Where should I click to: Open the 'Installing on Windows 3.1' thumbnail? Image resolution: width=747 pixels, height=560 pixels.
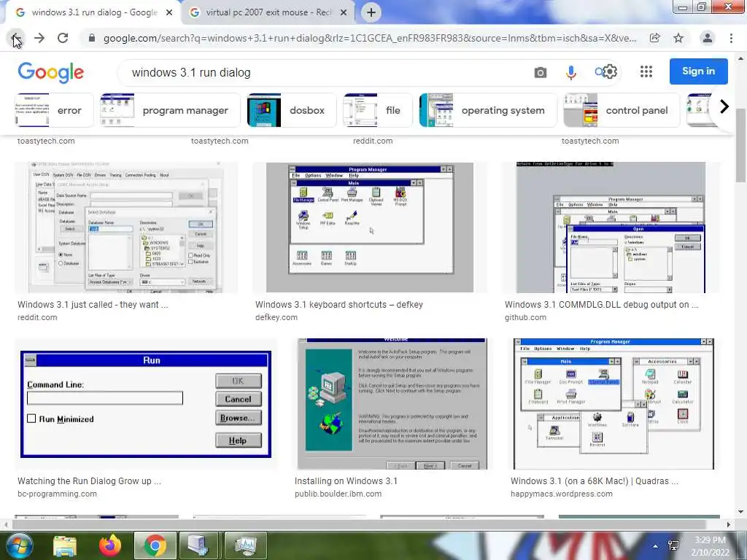[x=392, y=404]
